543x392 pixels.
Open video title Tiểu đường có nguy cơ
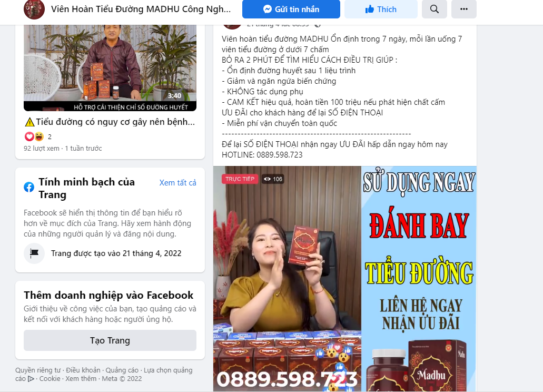110,122
